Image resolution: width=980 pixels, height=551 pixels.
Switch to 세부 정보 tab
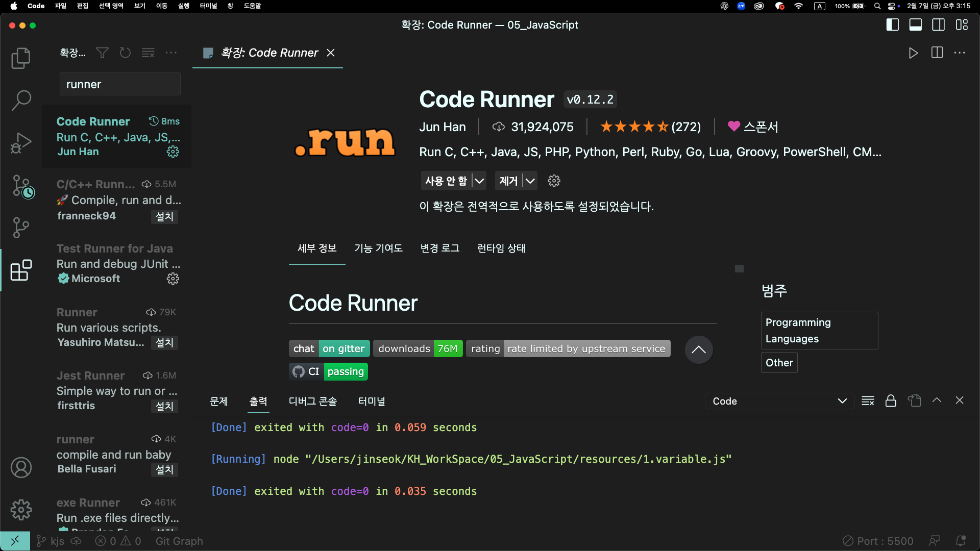[317, 248]
